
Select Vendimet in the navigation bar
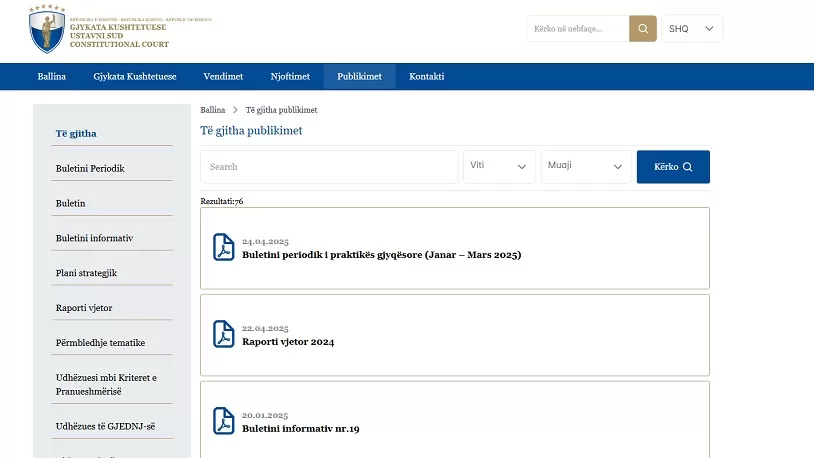tap(223, 77)
